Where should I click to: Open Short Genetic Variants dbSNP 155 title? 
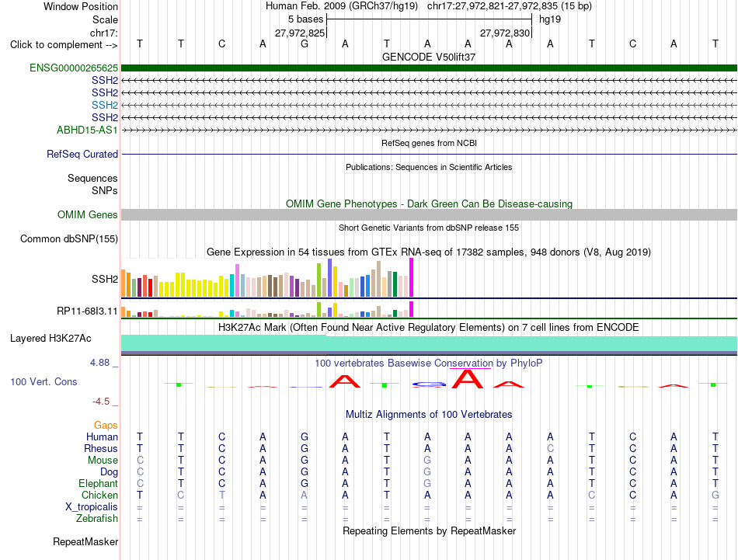click(x=429, y=228)
